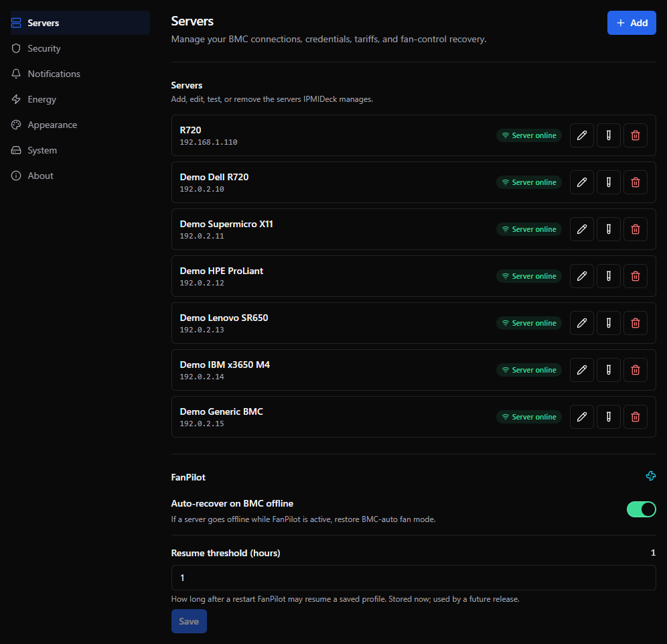The width and height of the screenshot is (667, 644).
Task: Edit the R720 server entry
Action: pyautogui.click(x=581, y=135)
